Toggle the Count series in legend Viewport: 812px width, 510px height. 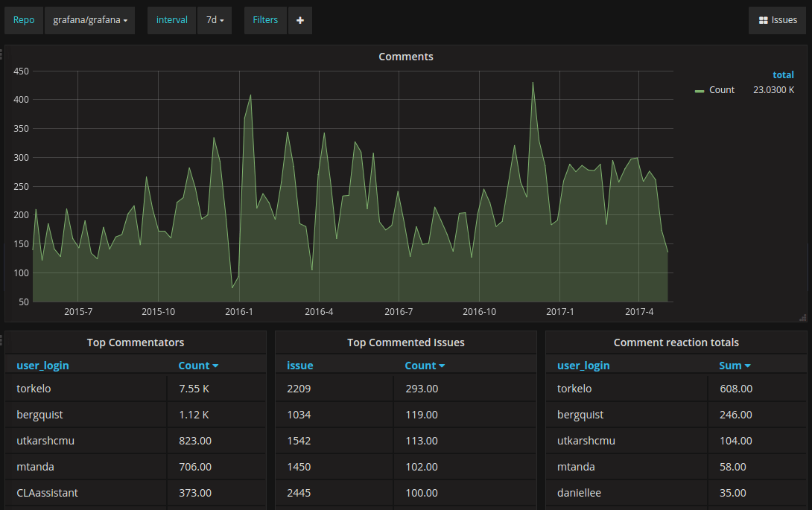(721, 90)
